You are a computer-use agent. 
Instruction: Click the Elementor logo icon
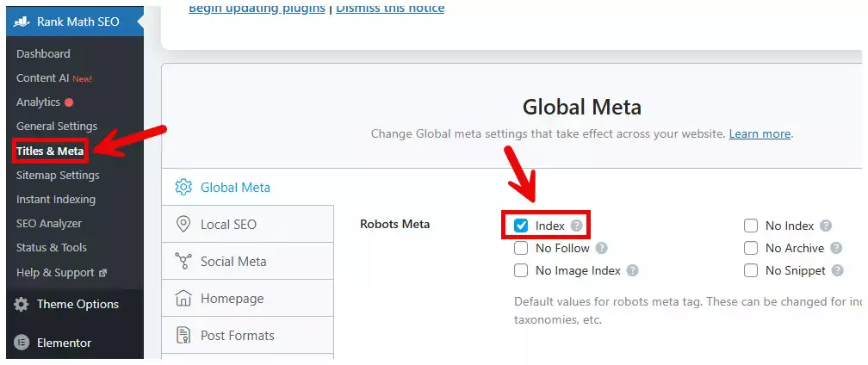coord(21,343)
